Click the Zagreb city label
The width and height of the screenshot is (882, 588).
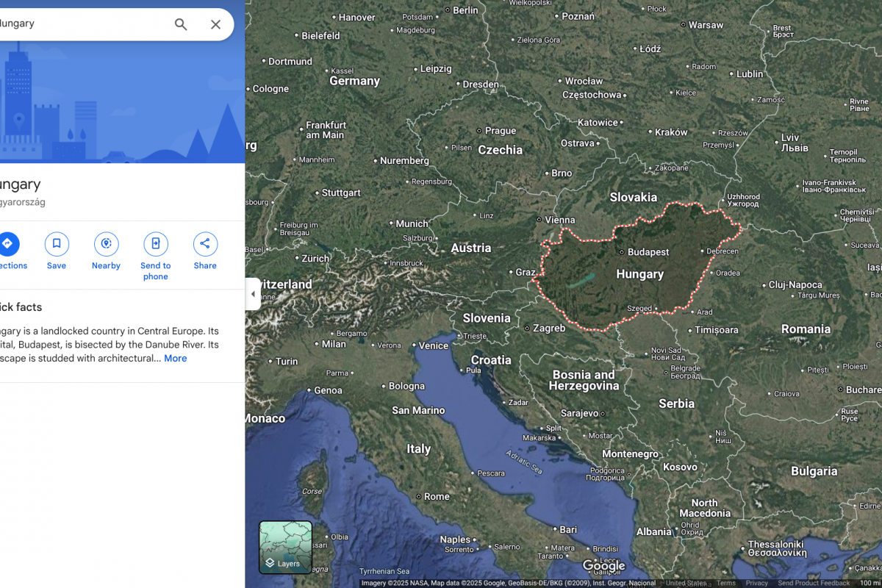(548, 329)
